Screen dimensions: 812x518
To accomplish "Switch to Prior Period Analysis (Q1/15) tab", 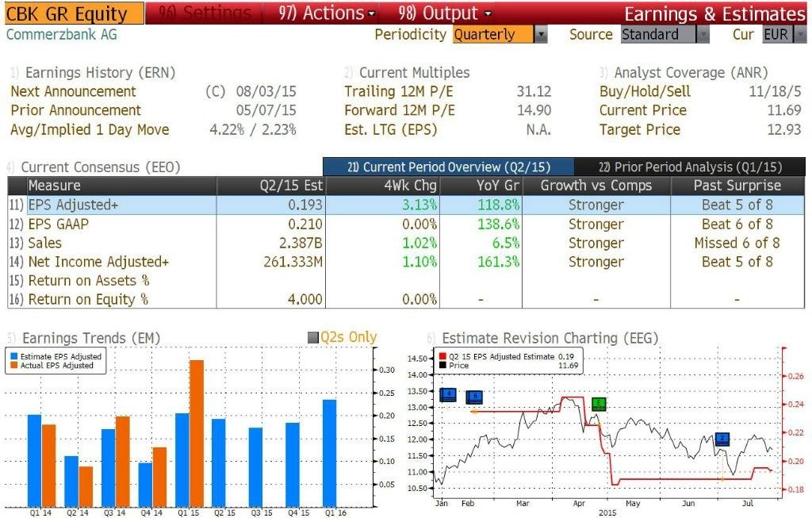I will click(x=690, y=167).
